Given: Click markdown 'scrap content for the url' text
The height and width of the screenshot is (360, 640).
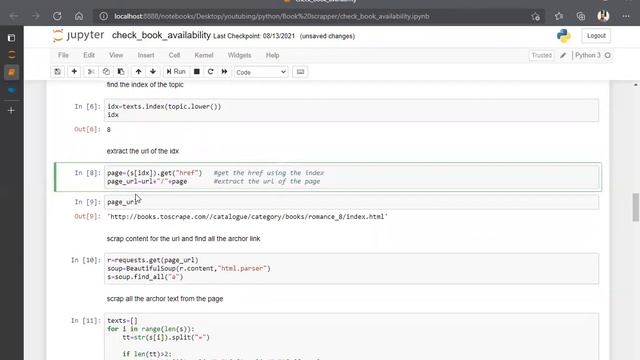Looking at the screenshot, I should pyautogui.click(x=183, y=238).
